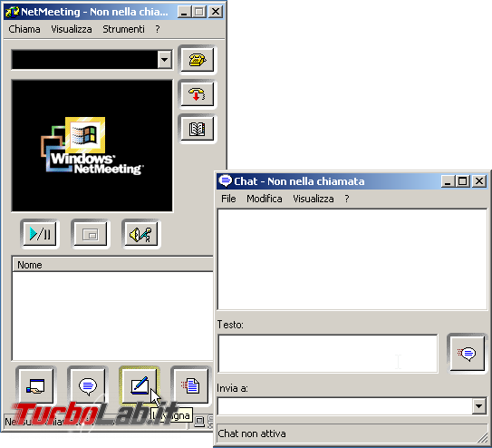The image size is (492, 448).
Task: Open the address book directory icon
Action: [x=198, y=129]
